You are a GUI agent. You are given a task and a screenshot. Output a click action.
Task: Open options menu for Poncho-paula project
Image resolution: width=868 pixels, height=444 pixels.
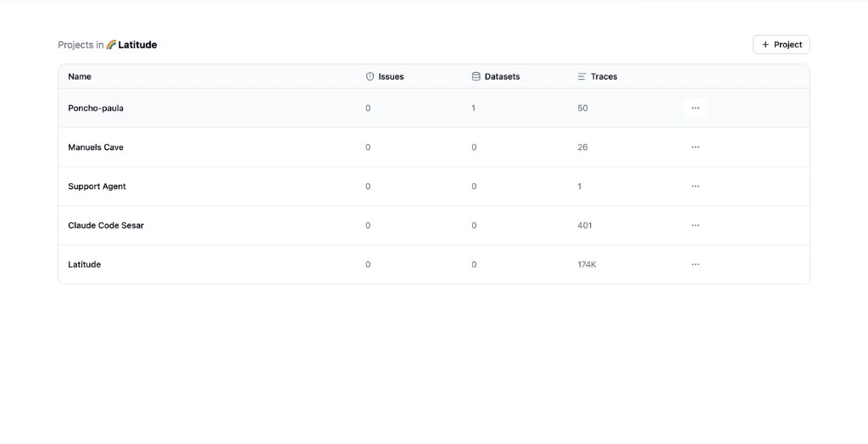pos(695,108)
